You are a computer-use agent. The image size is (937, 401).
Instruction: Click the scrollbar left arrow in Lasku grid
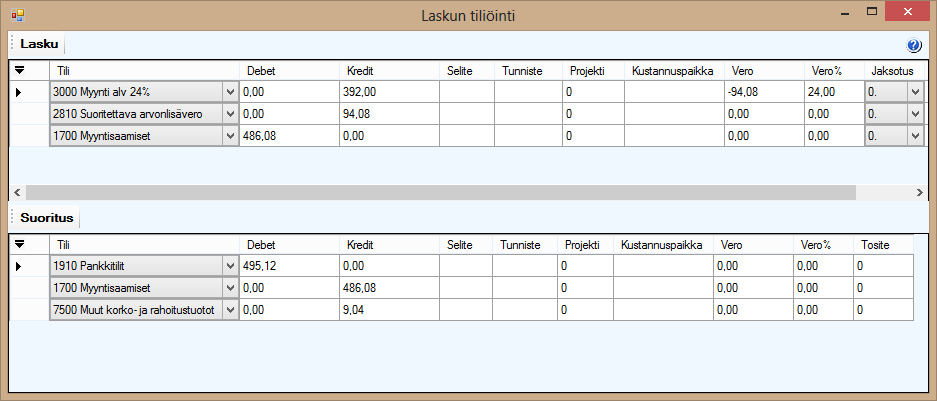[16, 192]
